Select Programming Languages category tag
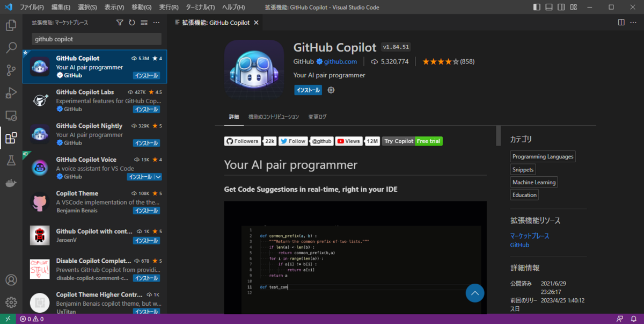 tap(543, 156)
